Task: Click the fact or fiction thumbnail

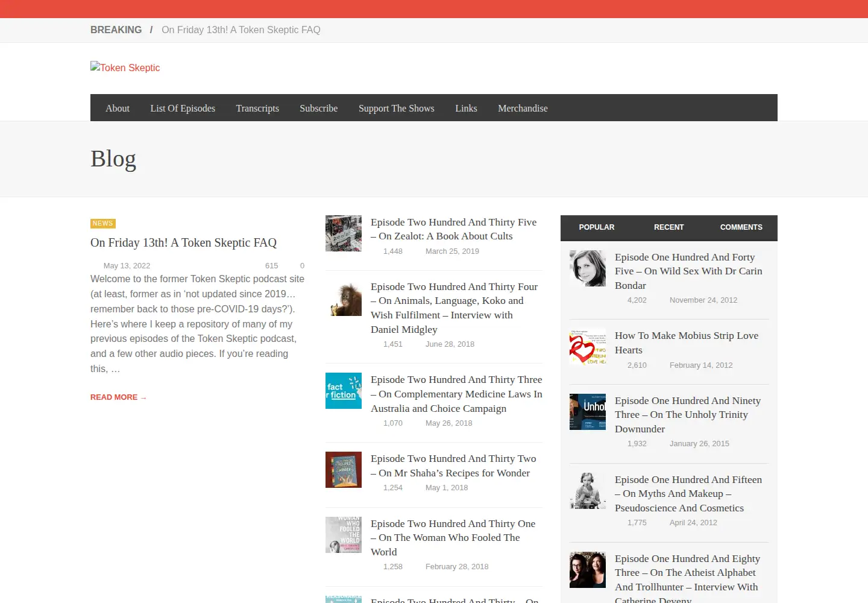Action: click(344, 391)
